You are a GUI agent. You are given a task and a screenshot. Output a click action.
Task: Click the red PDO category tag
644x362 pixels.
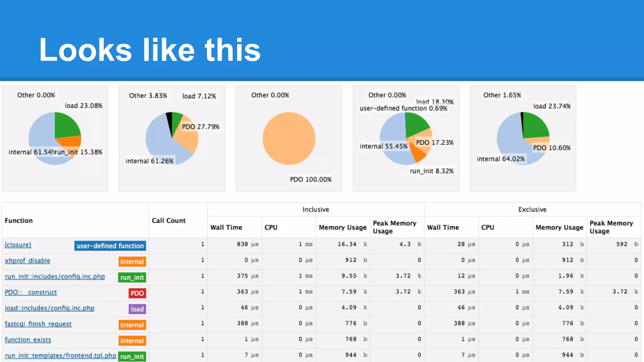[137, 293]
